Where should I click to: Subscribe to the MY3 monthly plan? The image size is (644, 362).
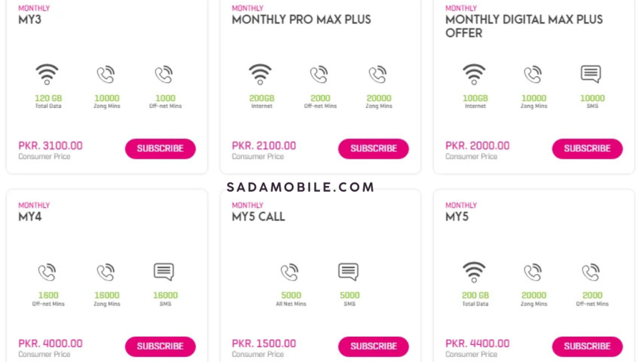point(160,149)
